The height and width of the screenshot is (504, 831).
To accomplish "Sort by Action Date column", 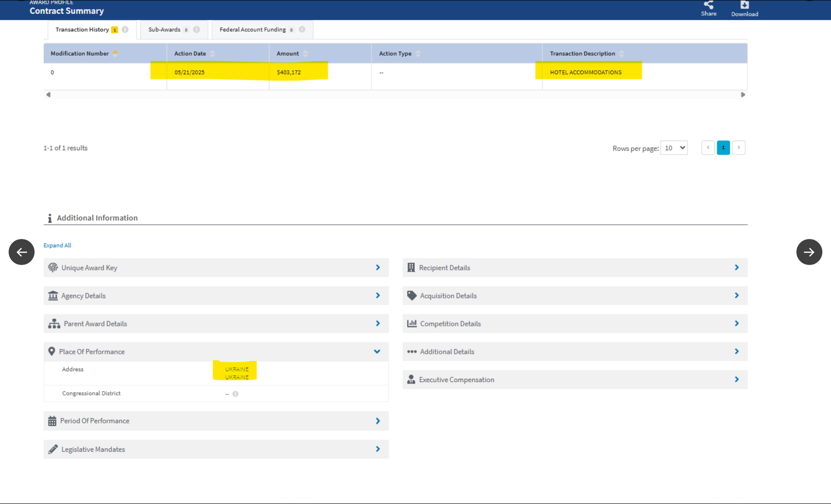I will point(212,53).
